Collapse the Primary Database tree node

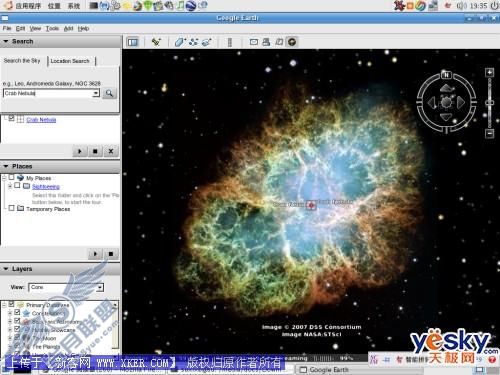[x=4, y=305]
